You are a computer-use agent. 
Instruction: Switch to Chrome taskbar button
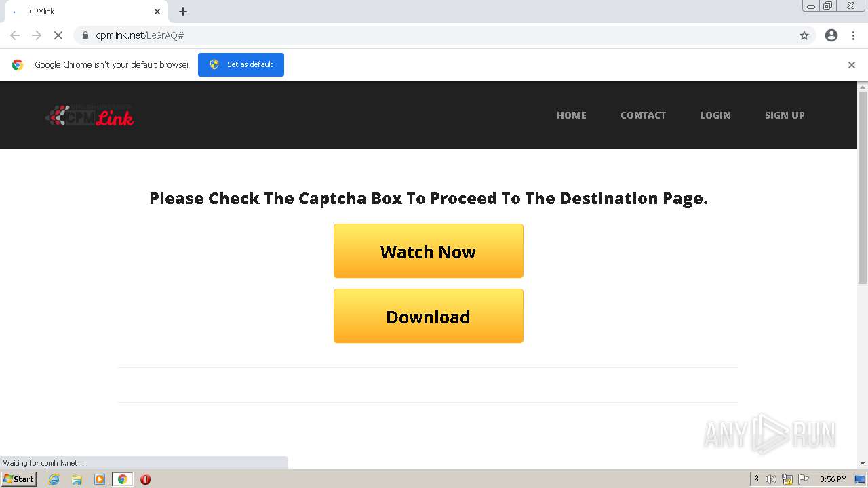coord(122,479)
